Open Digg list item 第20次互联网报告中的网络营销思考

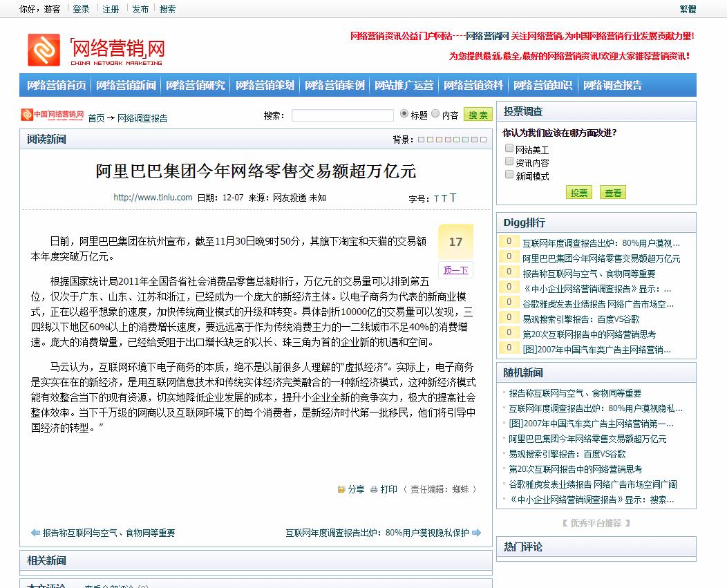(x=589, y=334)
